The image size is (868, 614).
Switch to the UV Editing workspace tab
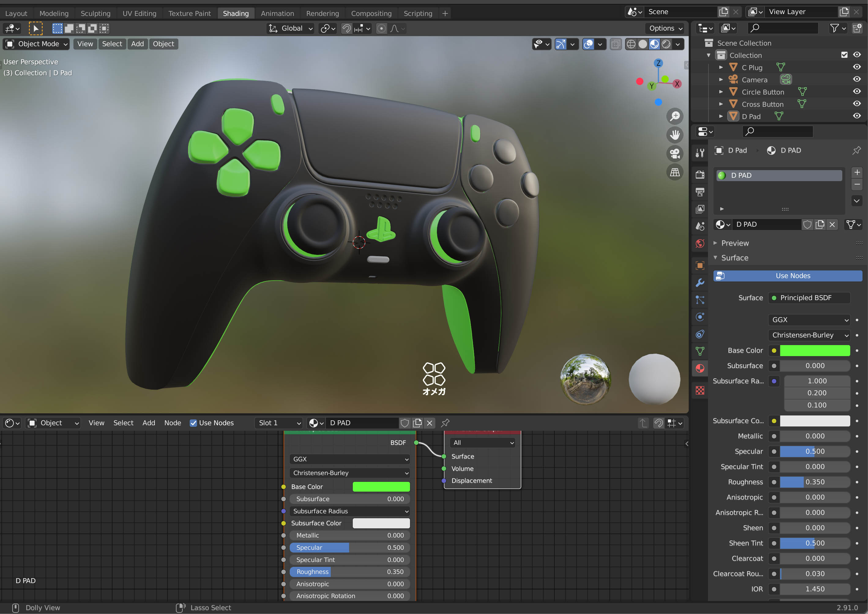[140, 13]
